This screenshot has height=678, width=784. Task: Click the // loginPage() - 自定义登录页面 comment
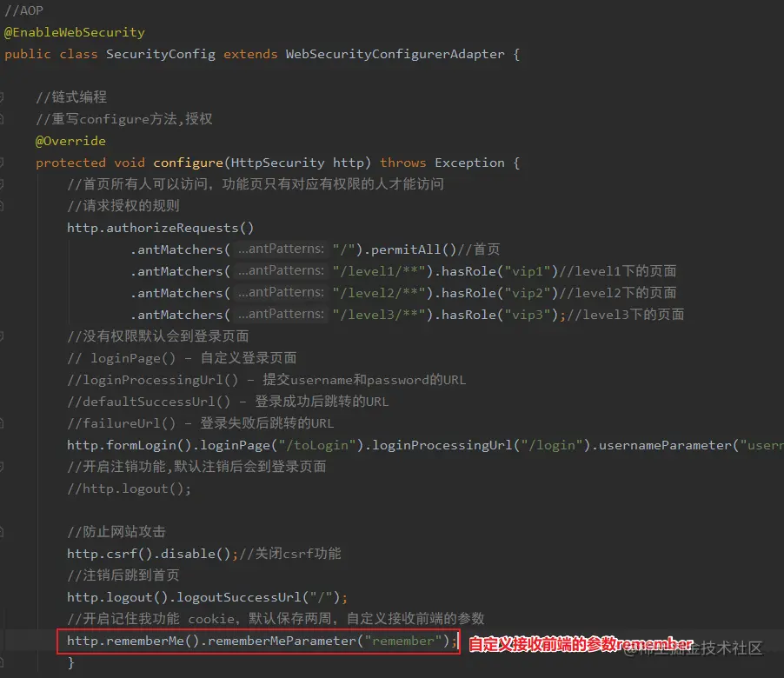(182, 358)
